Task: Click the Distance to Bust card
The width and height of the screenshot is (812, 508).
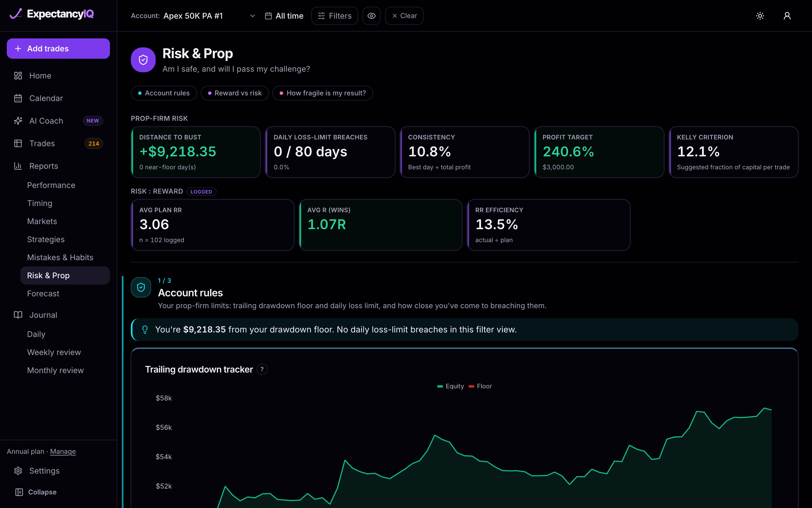Action: (x=196, y=152)
